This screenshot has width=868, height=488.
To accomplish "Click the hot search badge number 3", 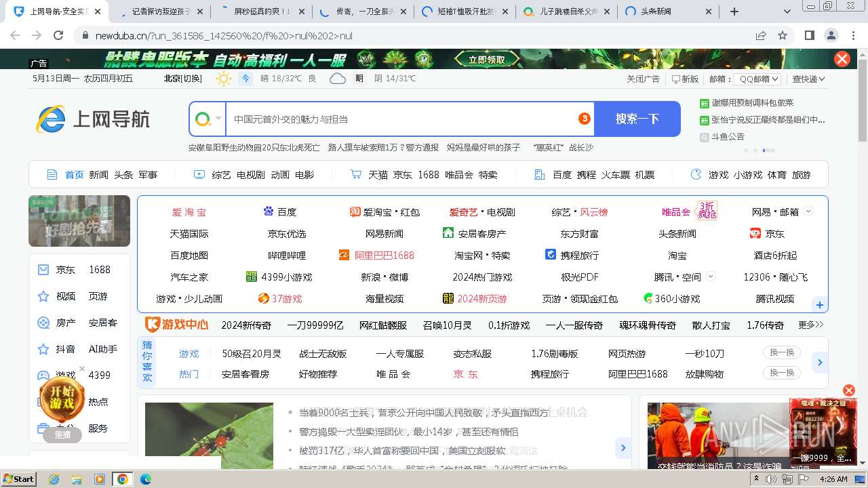I will coord(584,119).
